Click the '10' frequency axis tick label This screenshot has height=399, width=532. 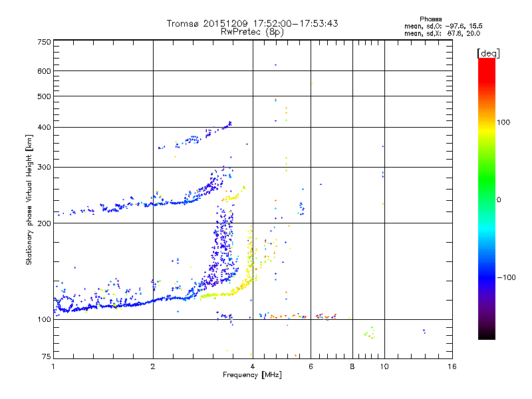(384, 366)
